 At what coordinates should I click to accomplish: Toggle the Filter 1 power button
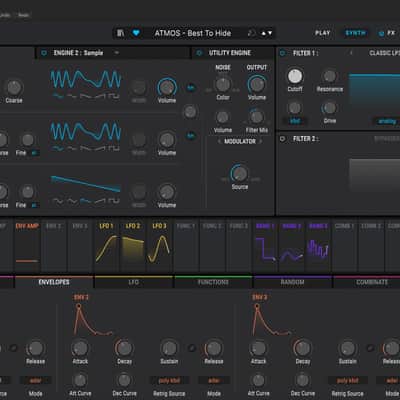pos(283,53)
